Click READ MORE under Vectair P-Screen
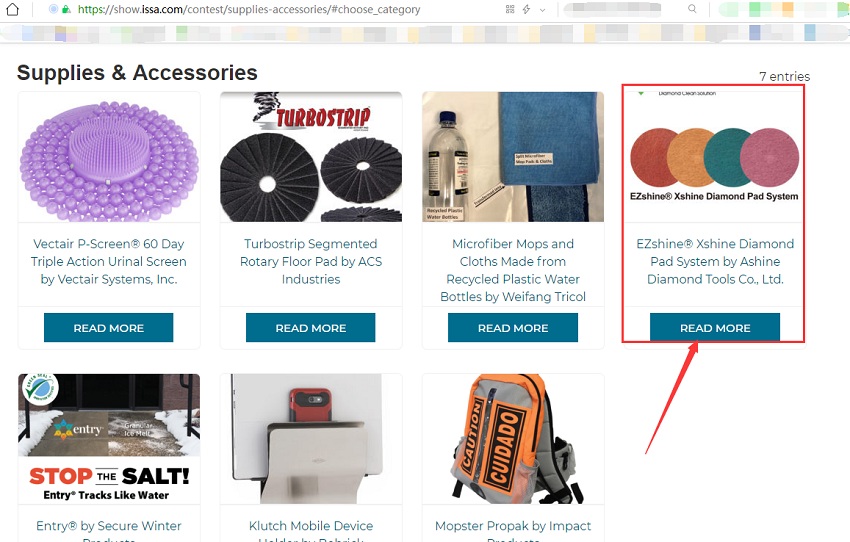Image resolution: width=850 pixels, height=542 pixels. coord(108,327)
